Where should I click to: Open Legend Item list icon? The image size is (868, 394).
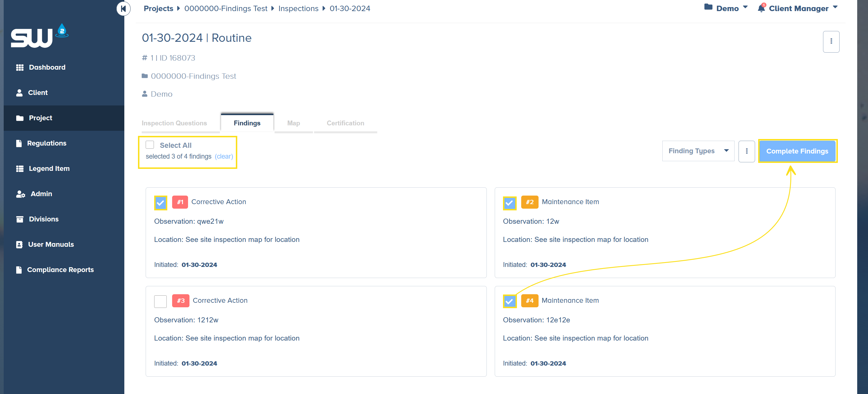(x=20, y=169)
